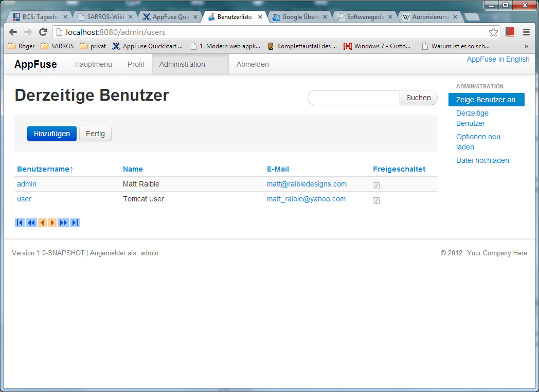Click the next-page arrow icon
This screenshot has width=539, height=392.
tap(52, 222)
